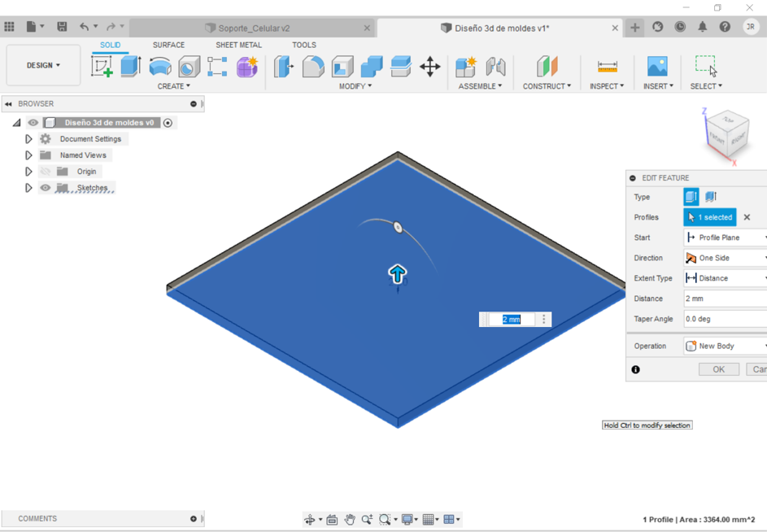Image resolution: width=767 pixels, height=532 pixels.
Task: Click the 1 selected profiles button
Action: (710, 217)
